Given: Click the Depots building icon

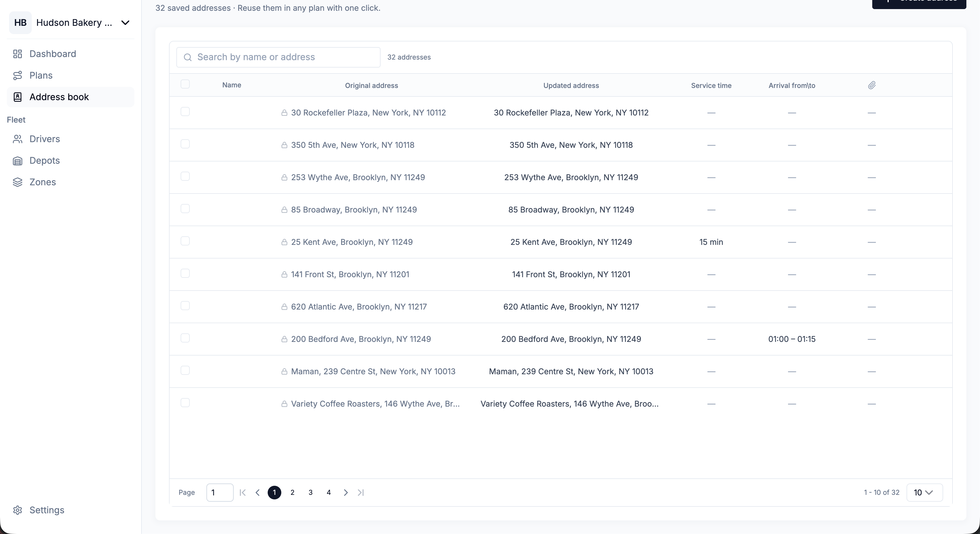Looking at the screenshot, I should click(18, 161).
